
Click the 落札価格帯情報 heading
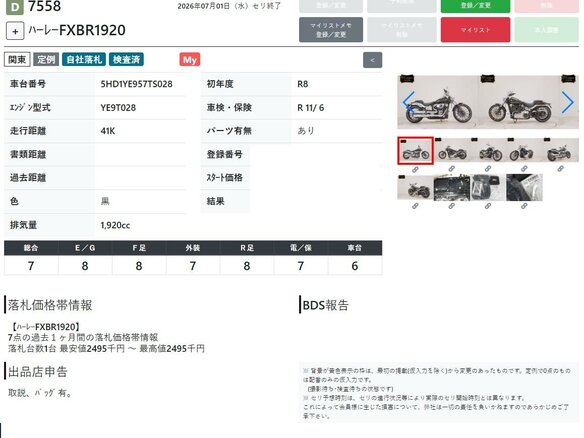coord(50,305)
